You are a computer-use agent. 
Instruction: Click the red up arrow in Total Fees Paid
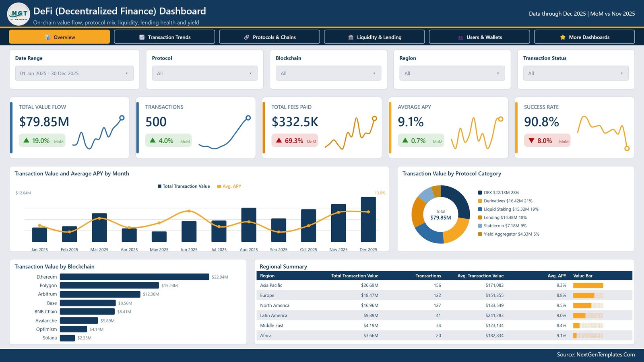[x=279, y=140]
